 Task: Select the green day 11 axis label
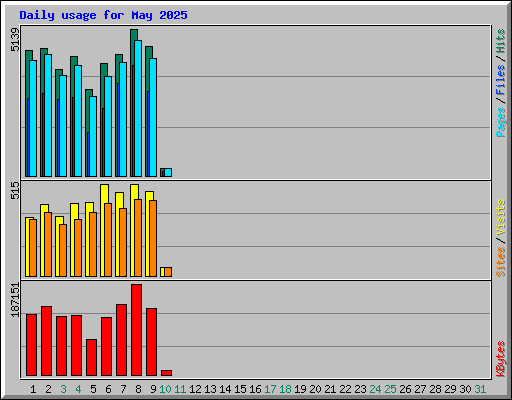[180, 389]
